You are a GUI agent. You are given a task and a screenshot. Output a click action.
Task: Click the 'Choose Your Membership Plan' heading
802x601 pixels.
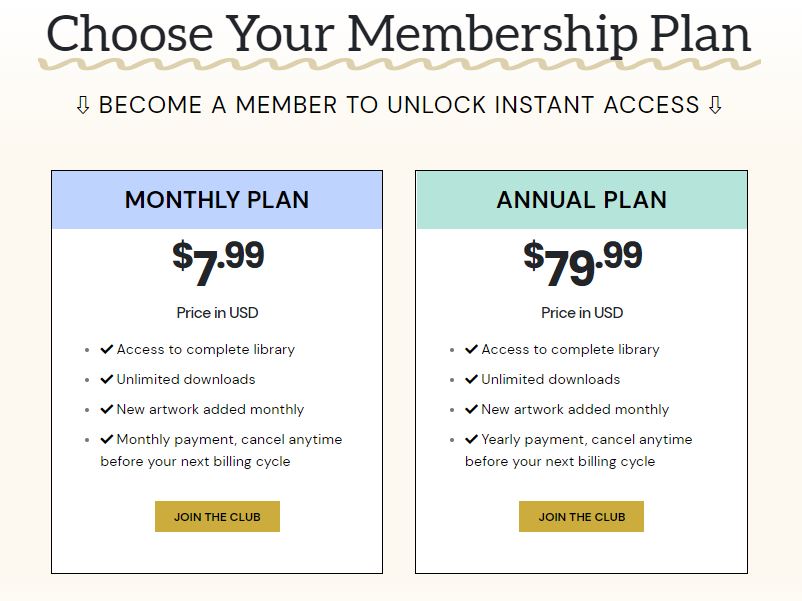click(x=398, y=35)
